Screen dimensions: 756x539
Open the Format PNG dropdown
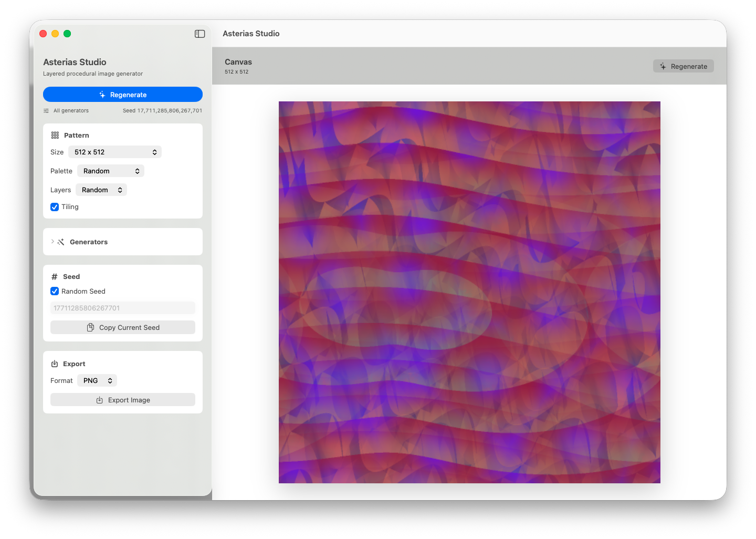click(x=97, y=380)
